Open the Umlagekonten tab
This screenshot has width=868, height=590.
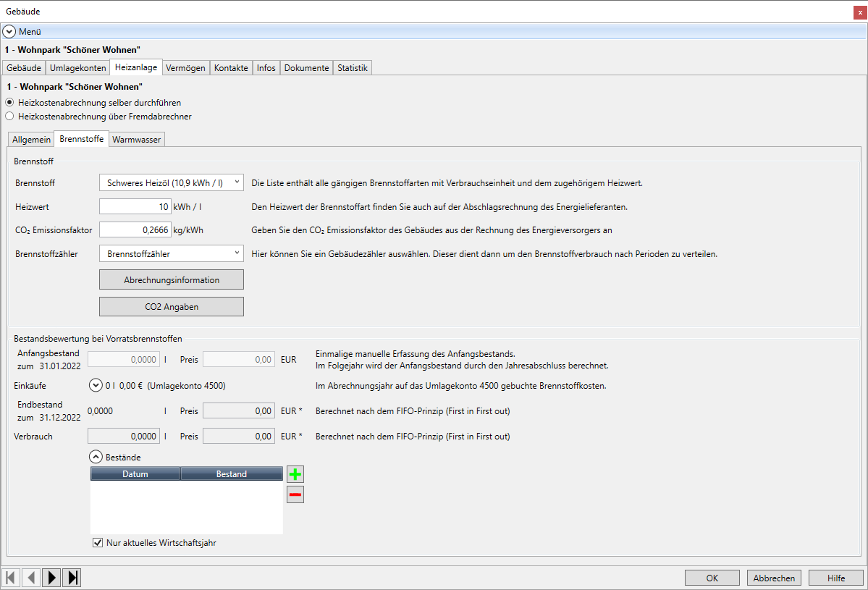[77, 68]
